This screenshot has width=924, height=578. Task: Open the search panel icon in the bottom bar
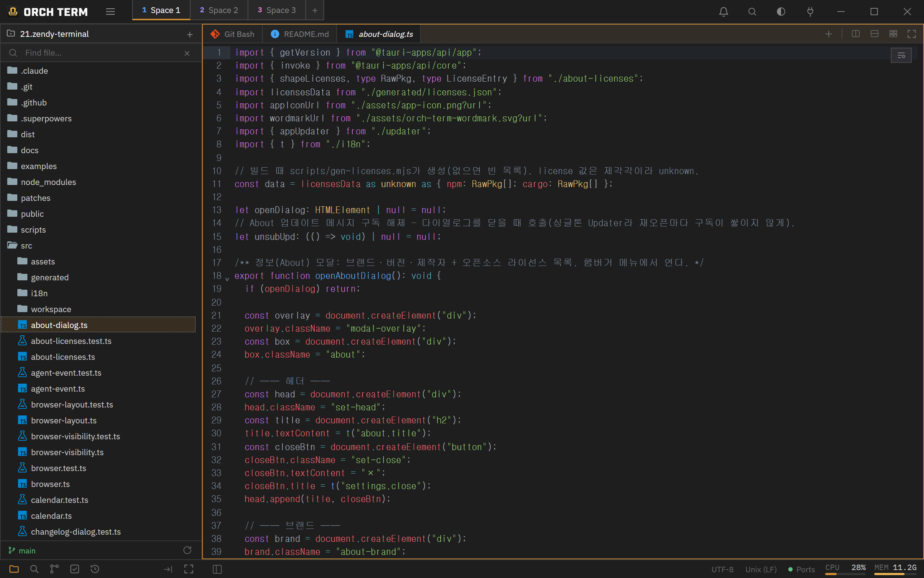point(34,569)
